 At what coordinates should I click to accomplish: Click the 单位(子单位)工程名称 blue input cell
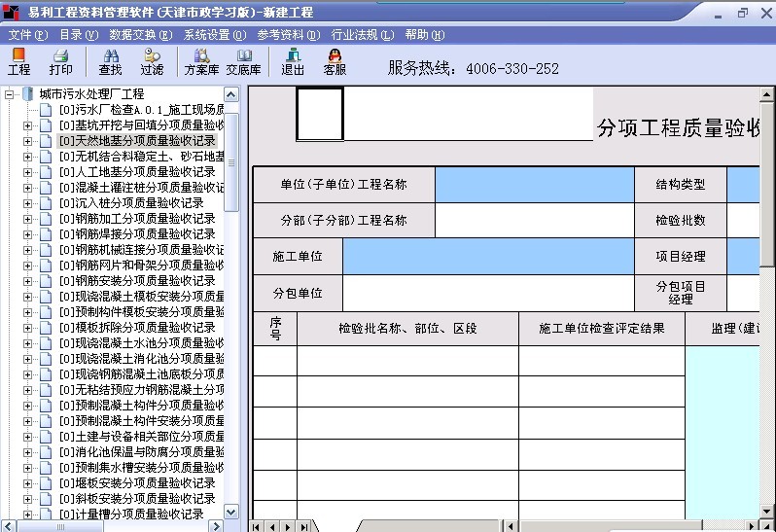pyautogui.click(x=534, y=185)
